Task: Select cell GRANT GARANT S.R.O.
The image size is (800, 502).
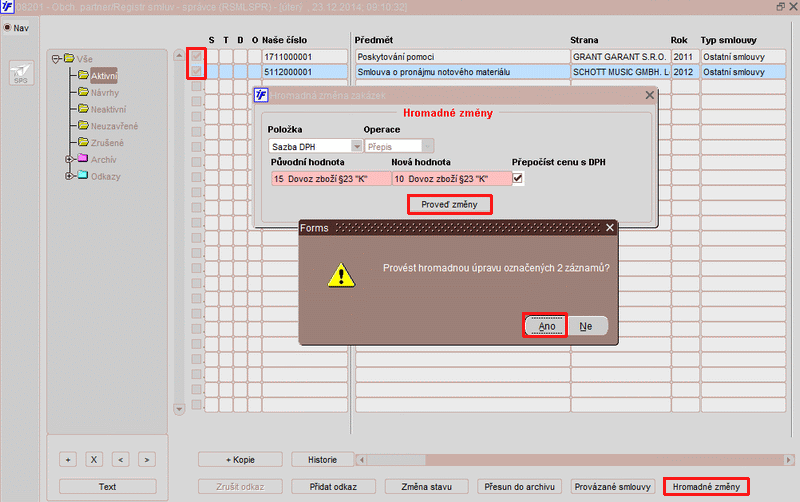Action: coord(620,57)
